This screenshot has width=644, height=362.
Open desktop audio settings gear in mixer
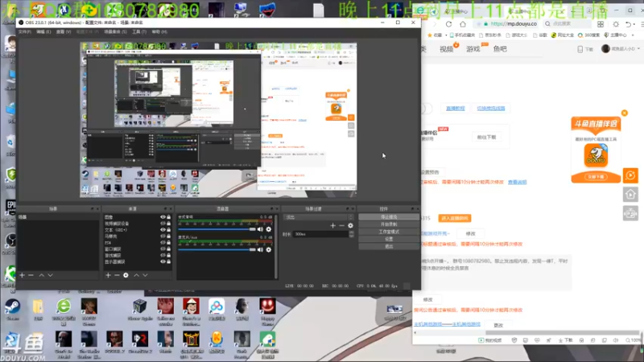pyautogui.click(x=269, y=229)
